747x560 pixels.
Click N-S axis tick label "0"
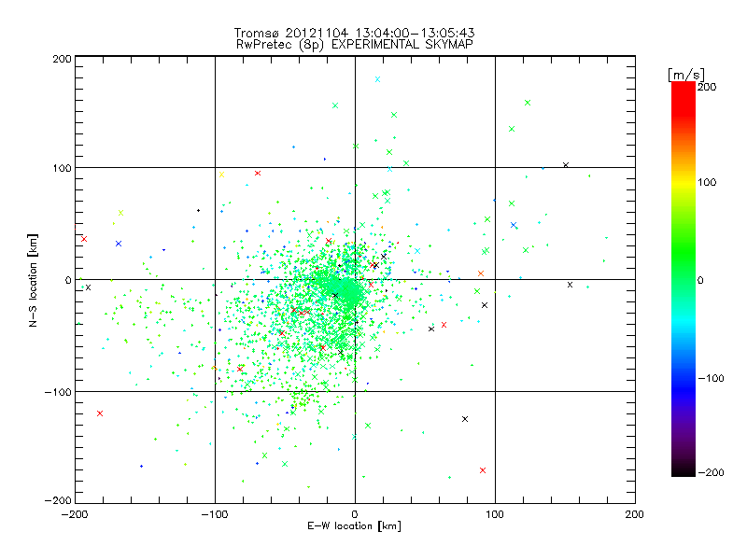click(68, 280)
